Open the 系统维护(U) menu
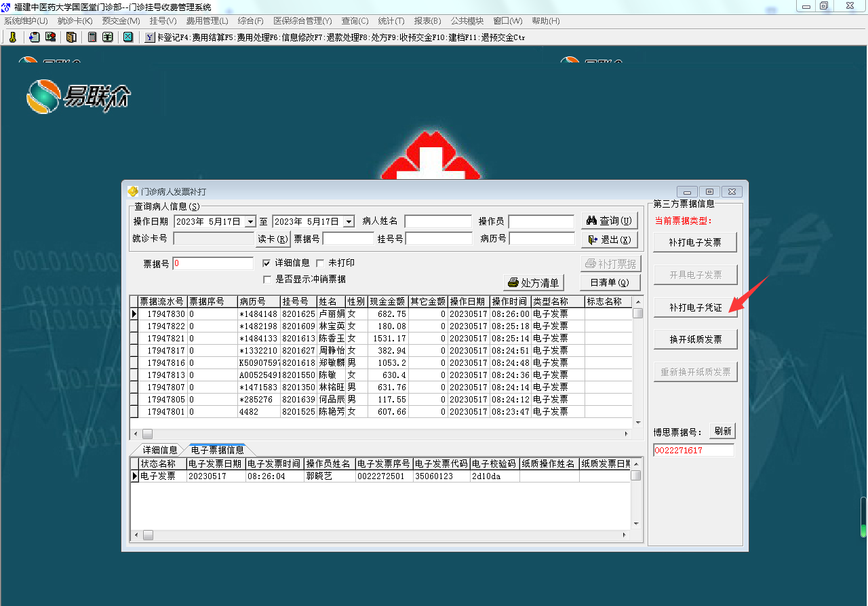The height and width of the screenshot is (606, 868). coord(26,21)
